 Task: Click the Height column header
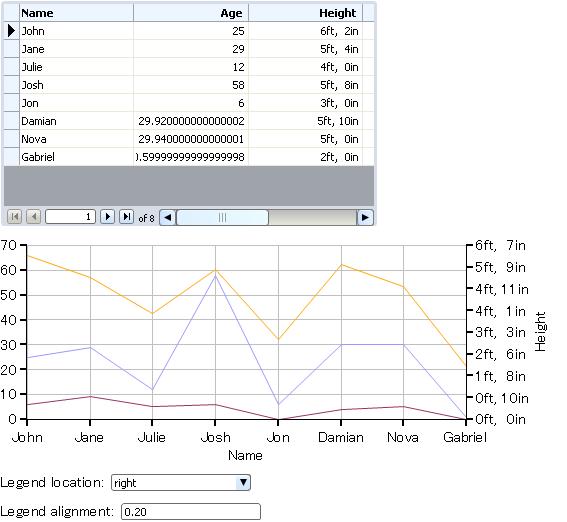tap(306, 13)
